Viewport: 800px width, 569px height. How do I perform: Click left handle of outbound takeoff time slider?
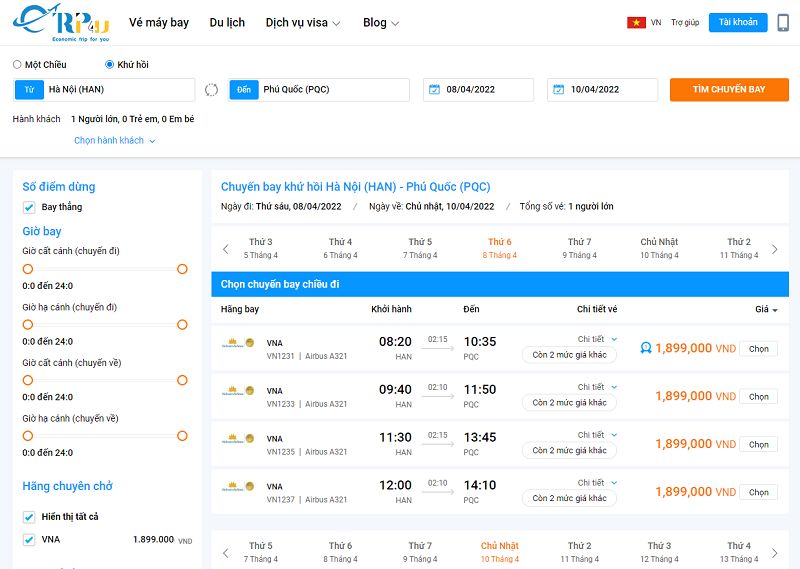(x=28, y=269)
